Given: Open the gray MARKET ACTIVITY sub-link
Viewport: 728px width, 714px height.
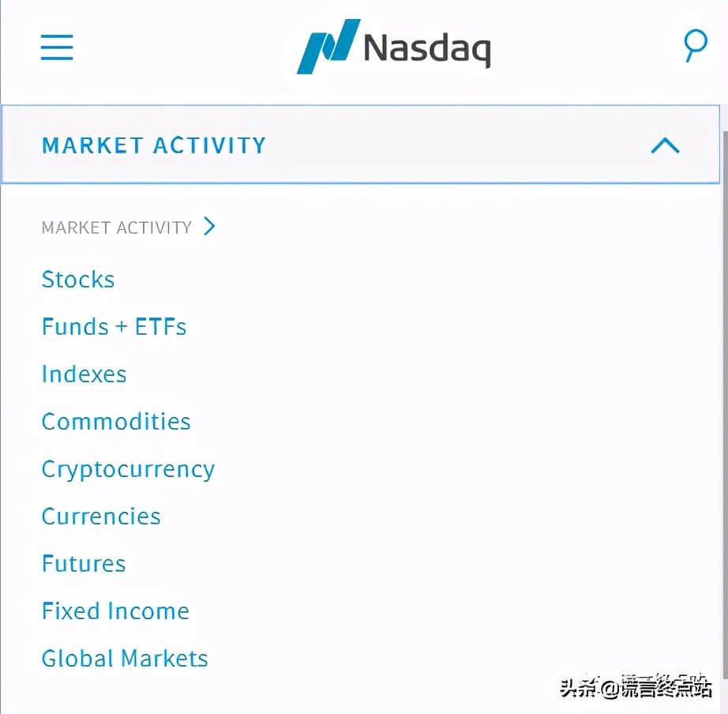Looking at the screenshot, I should 116,227.
